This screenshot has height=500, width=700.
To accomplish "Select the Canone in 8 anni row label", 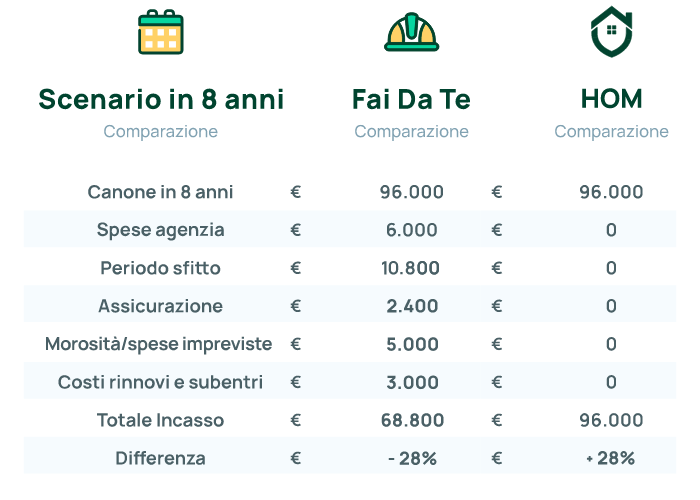I will (160, 192).
